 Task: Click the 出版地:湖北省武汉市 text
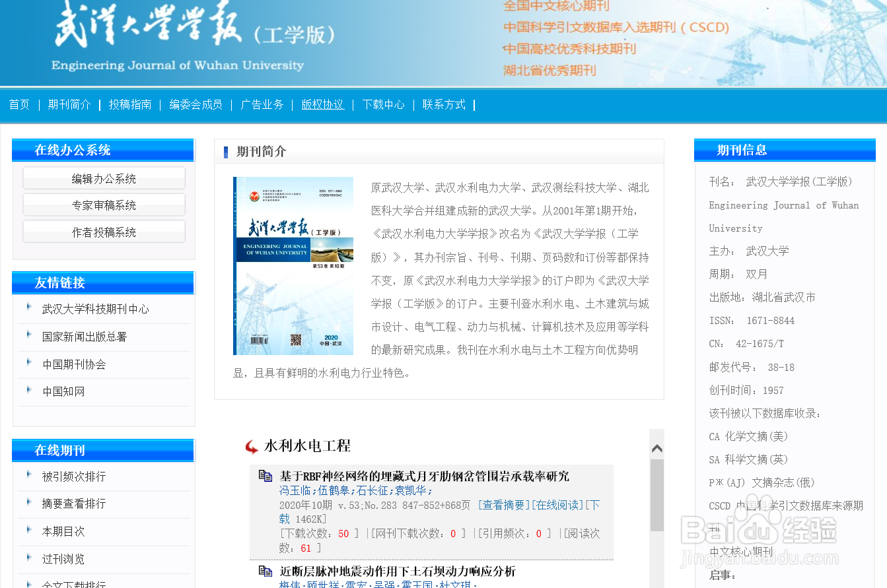[762, 297]
